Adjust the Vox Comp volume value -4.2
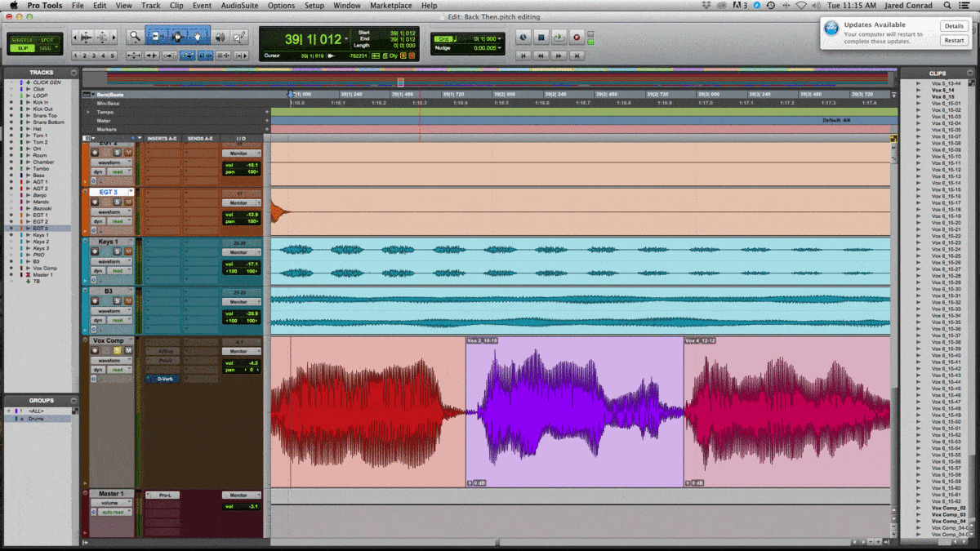Viewport: 980px width, 551px height. pyautogui.click(x=252, y=362)
